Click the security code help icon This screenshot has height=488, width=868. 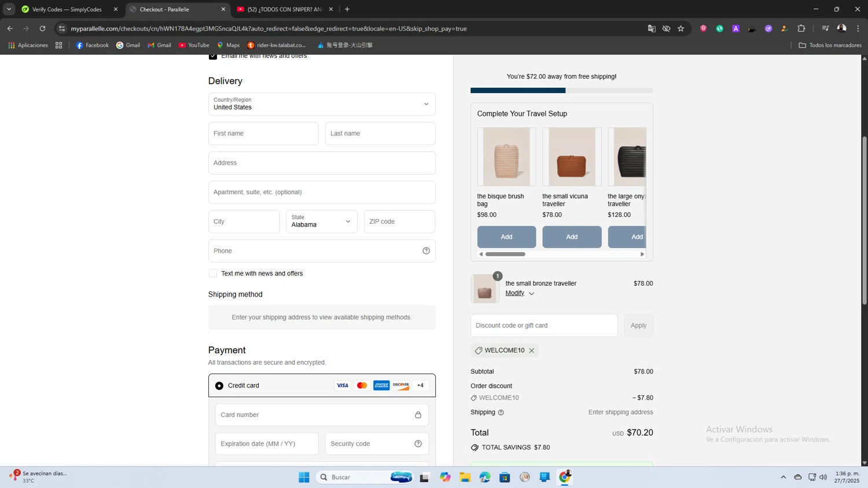tap(418, 444)
